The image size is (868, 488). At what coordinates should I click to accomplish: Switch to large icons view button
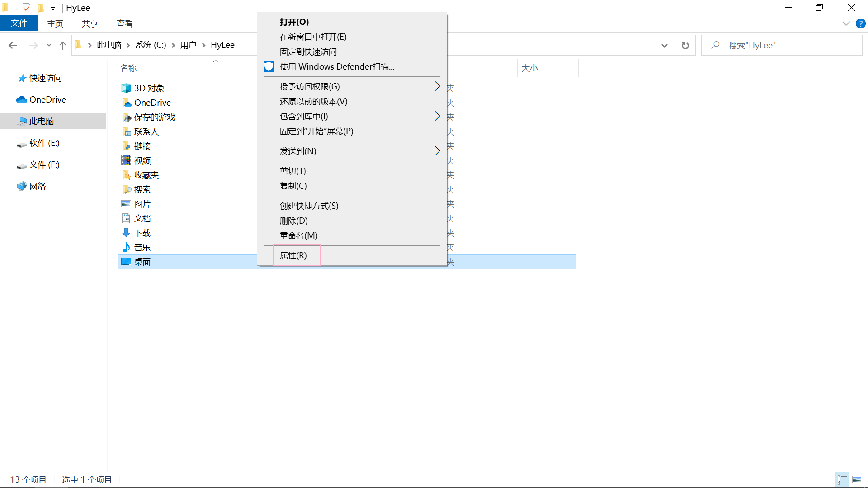857,479
